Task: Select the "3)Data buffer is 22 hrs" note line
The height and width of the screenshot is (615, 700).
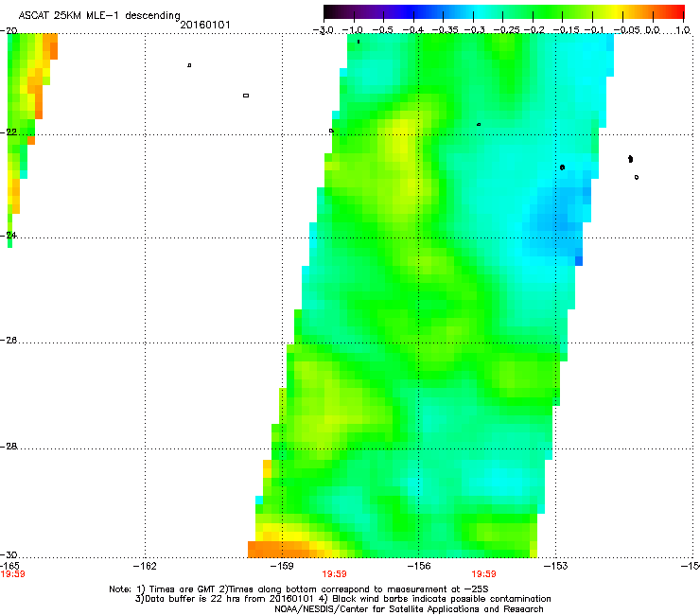Action: click(x=342, y=599)
